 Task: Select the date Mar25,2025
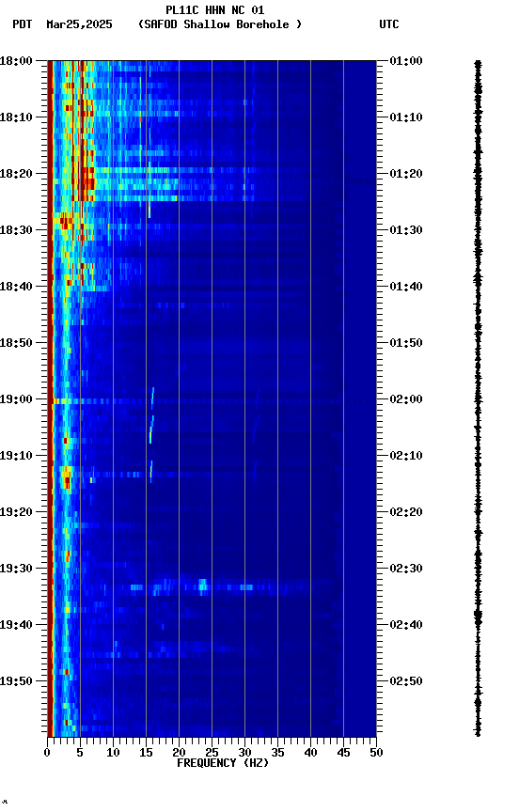[x=79, y=24]
